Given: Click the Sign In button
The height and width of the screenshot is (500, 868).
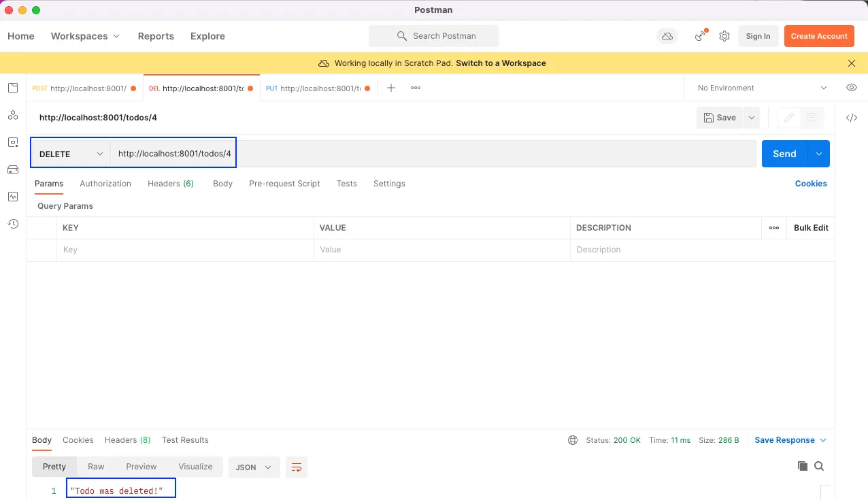Looking at the screenshot, I should (x=758, y=36).
